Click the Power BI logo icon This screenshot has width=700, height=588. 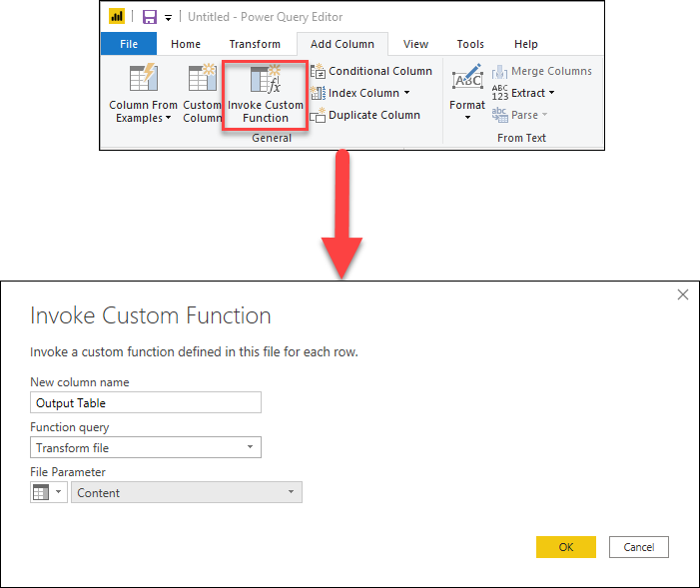[117, 17]
